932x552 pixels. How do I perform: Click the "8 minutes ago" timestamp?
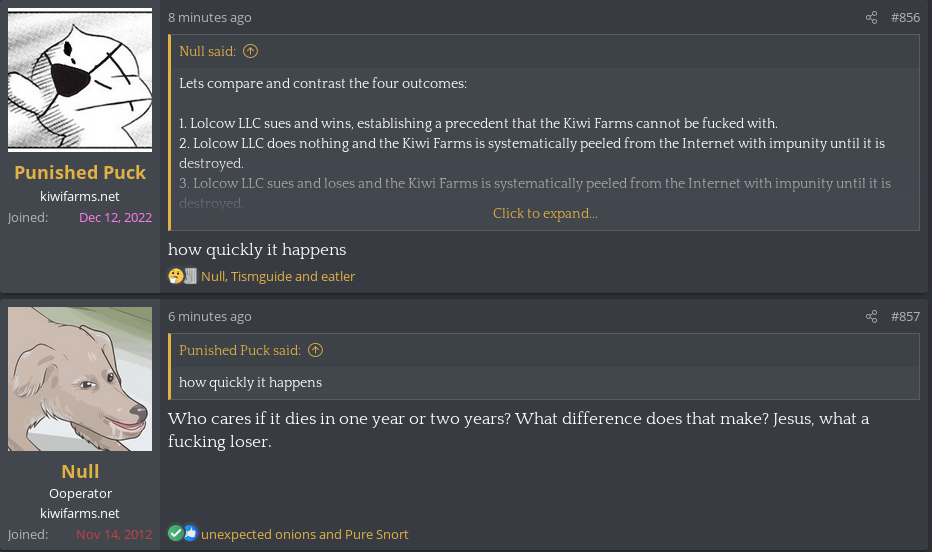pos(210,18)
